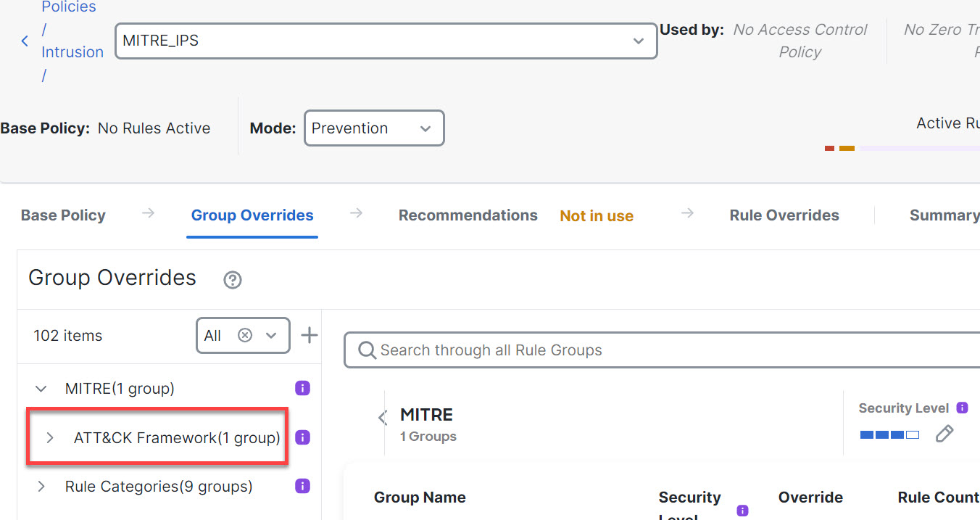The image size is (980, 520).
Task: Open the Intrusion breadcrumb link
Action: pyautogui.click(x=72, y=52)
